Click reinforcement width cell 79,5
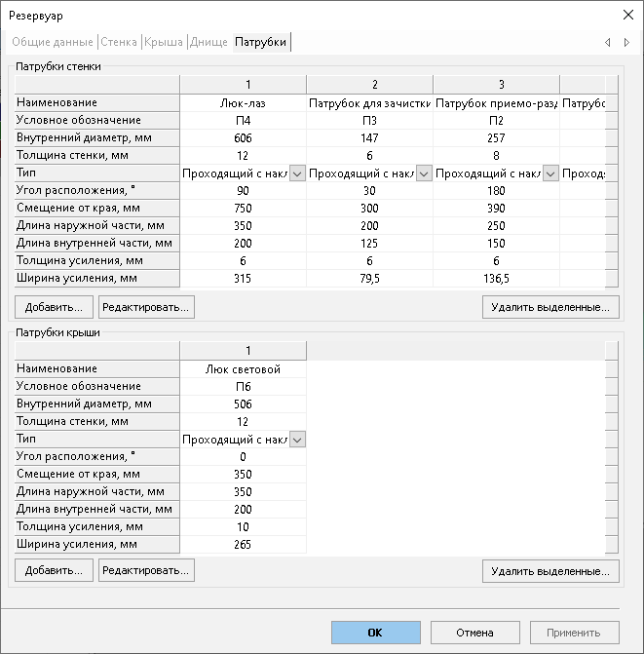This screenshot has width=644, height=654. coord(369,278)
